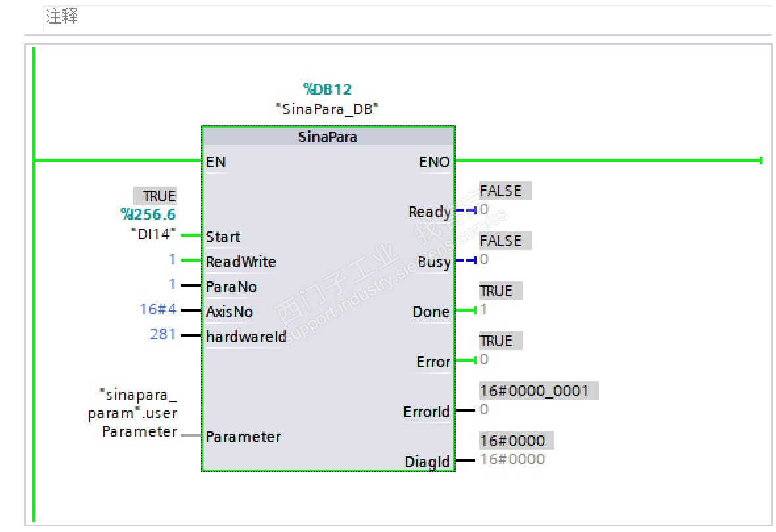Click the TRUE monitor value at Error
The height and width of the screenshot is (532, 776).
pos(501,341)
